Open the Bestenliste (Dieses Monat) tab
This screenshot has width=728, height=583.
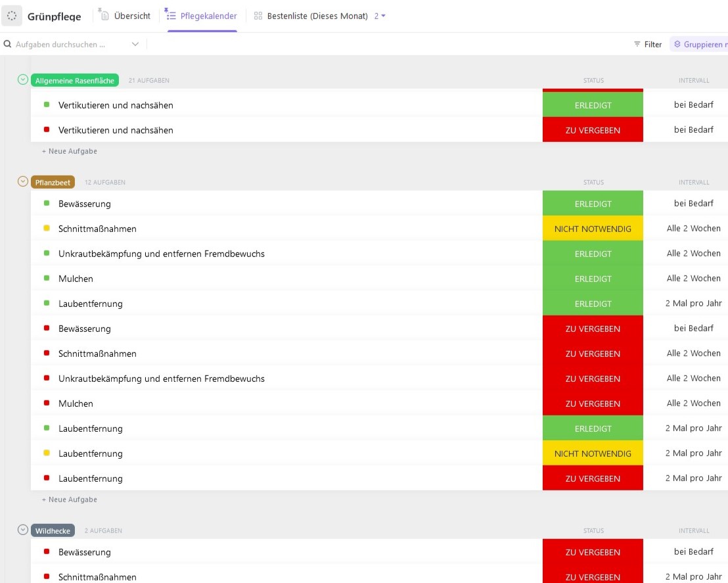pos(317,16)
